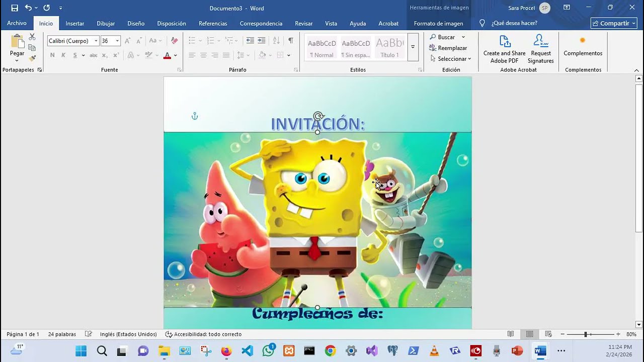Open VLC media player from the taskbar

(434, 351)
